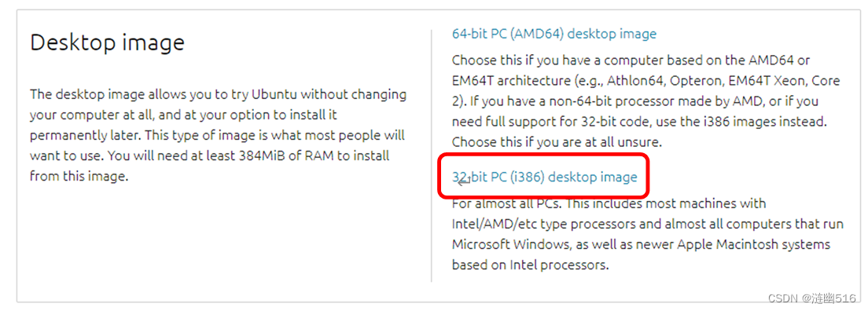868x311 pixels.
Task: Click the arrow cursor icon over the 32-bit link
Action: tap(464, 181)
